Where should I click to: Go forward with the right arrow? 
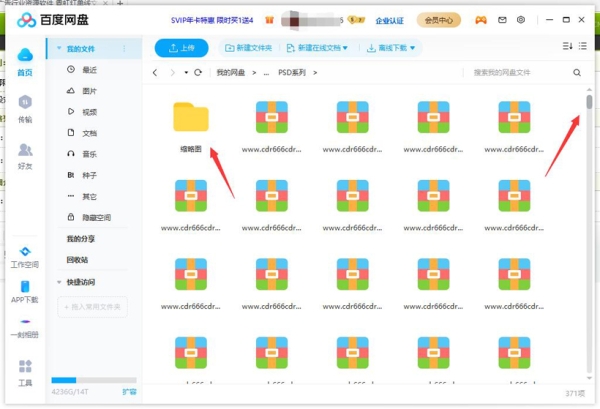pos(173,72)
